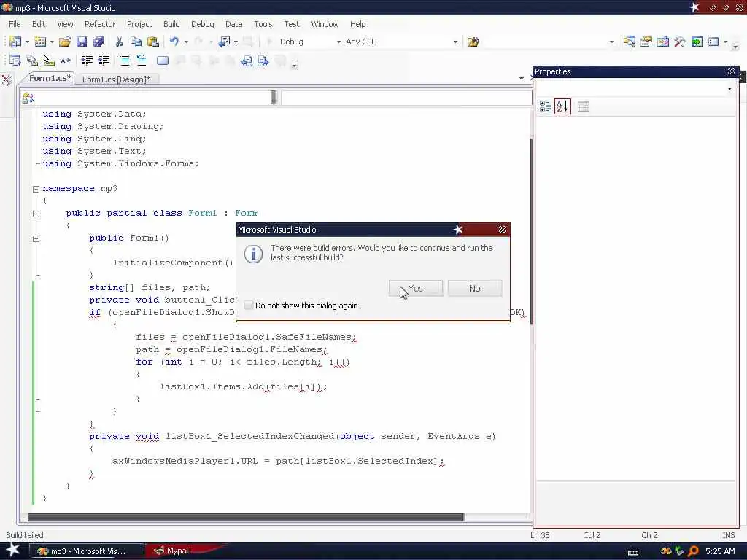The image size is (747, 560).
Task: Close the build errors dialog
Action: [502, 230]
